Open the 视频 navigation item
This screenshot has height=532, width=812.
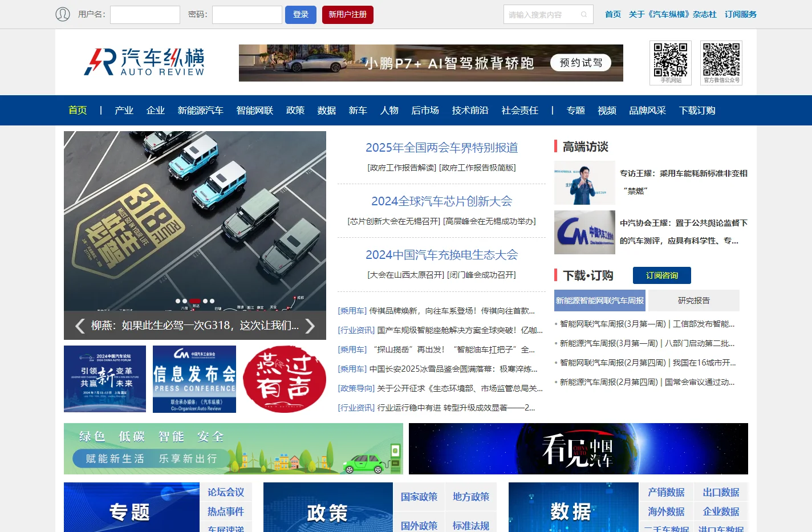[x=607, y=110]
